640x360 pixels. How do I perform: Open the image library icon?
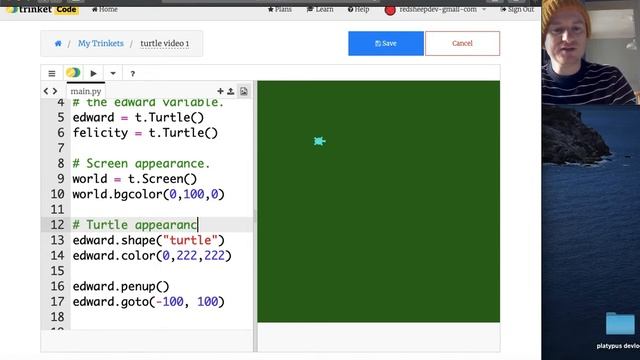click(244, 91)
